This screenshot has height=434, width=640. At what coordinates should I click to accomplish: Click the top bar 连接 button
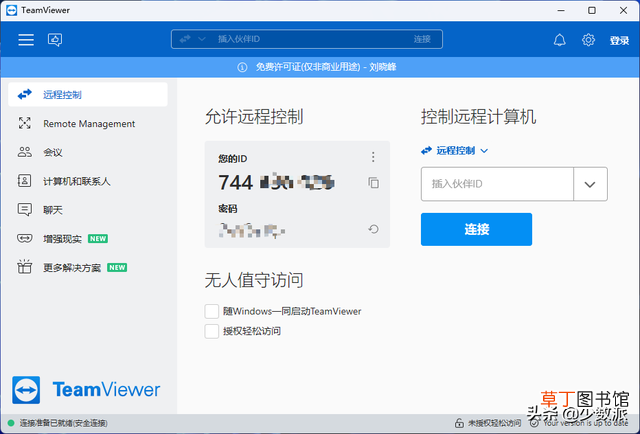coord(422,39)
